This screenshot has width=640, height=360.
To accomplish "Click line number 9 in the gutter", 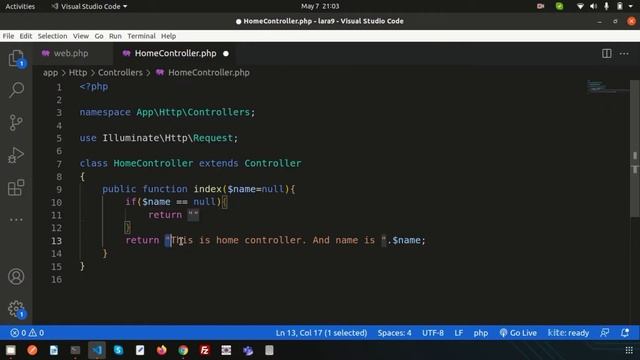I will pyautogui.click(x=59, y=189).
